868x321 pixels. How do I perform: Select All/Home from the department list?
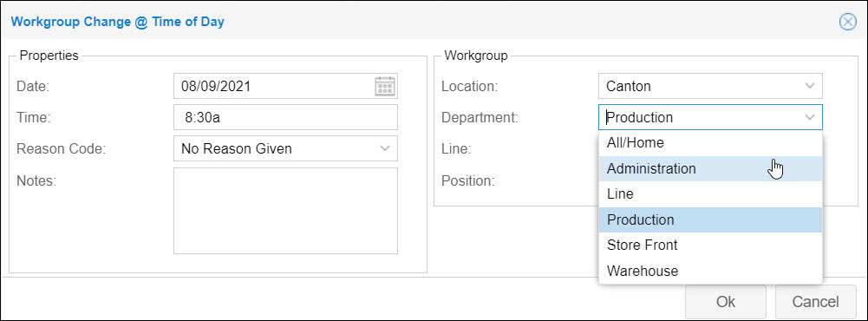point(710,143)
